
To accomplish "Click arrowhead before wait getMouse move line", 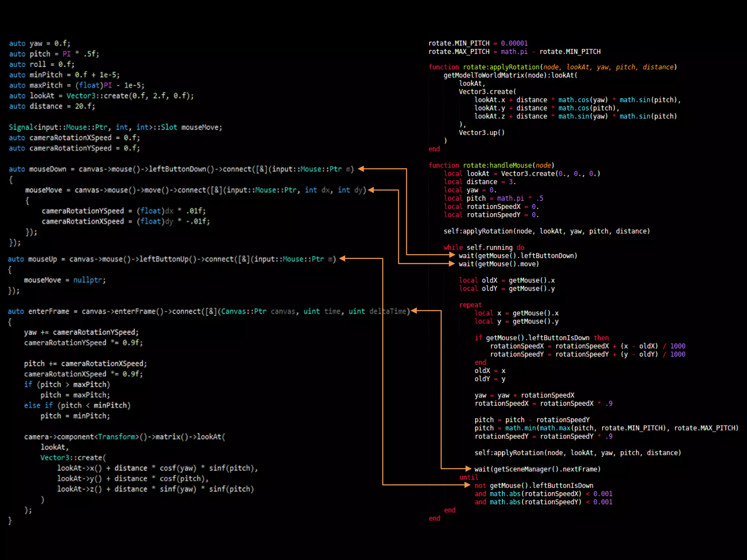I will point(452,264).
